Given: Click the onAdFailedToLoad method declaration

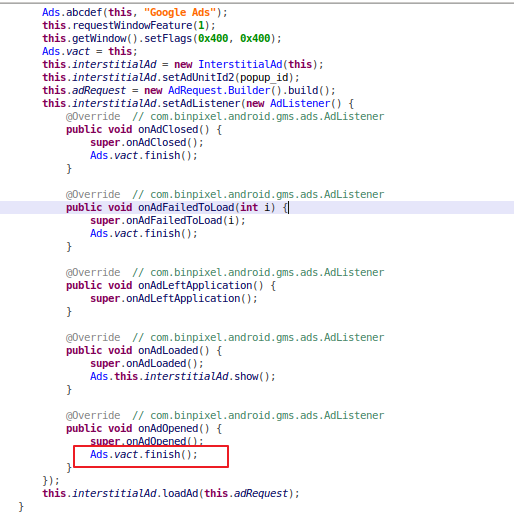Looking at the screenshot, I should (177, 207).
